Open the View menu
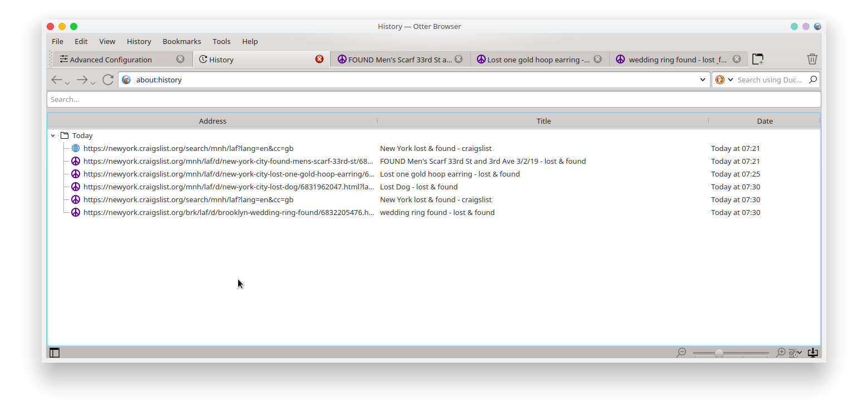This screenshot has width=868, height=410. pos(107,41)
